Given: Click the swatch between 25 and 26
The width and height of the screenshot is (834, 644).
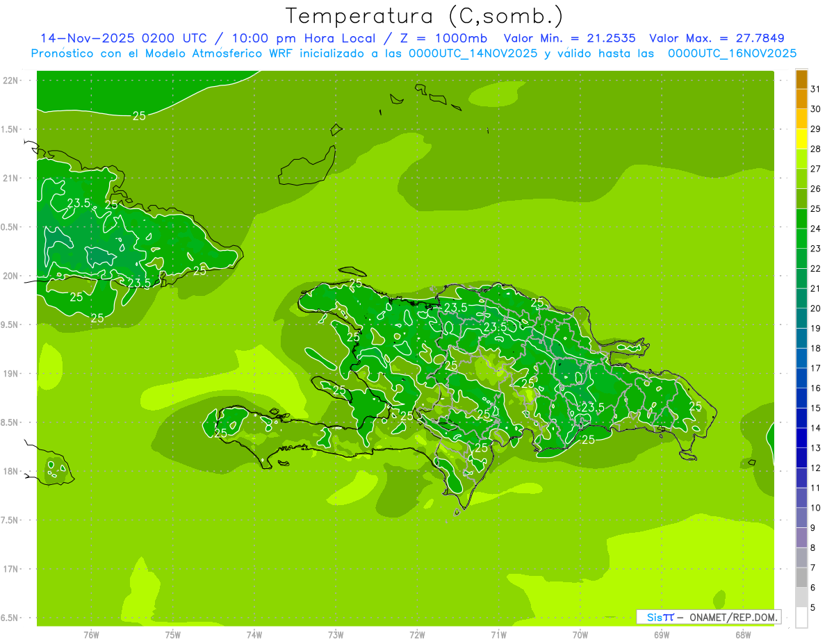Looking at the screenshot, I should tap(801, 199).
